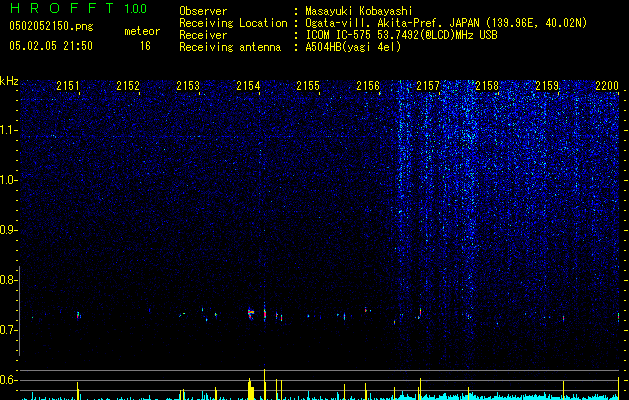Click the thick yellow echo bar at 2154

tap(251, 389)
